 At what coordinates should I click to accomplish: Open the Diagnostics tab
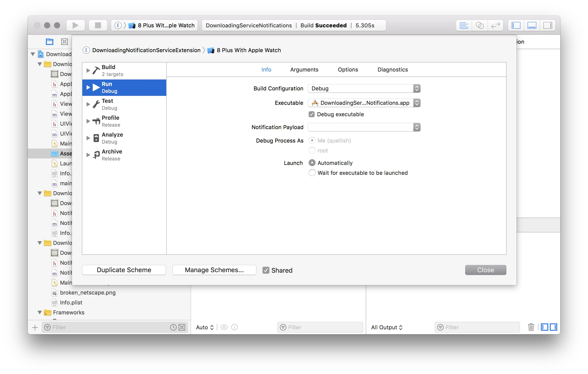point(392,70)
